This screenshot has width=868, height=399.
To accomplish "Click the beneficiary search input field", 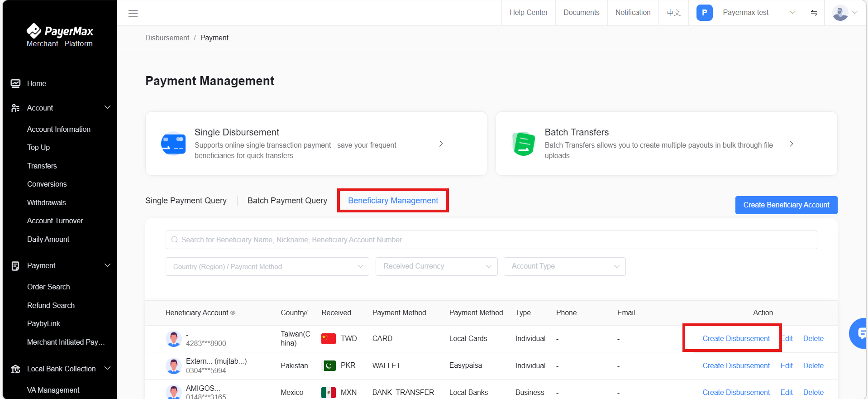I will coord(491,240).
